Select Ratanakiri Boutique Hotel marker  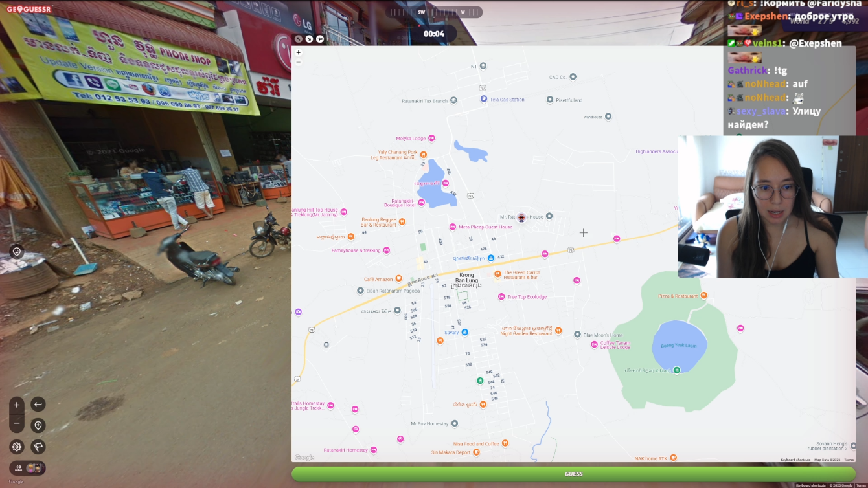tap(422, 203)
